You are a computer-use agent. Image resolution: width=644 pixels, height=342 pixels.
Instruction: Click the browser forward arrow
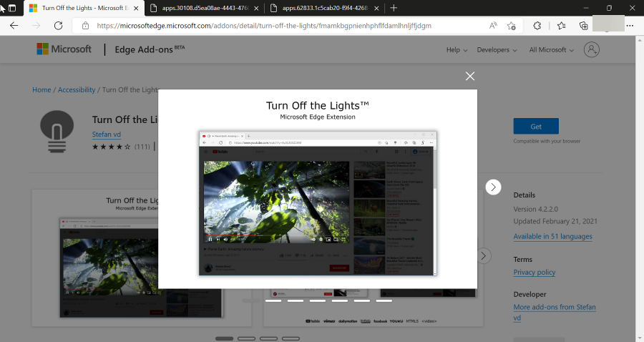click(x=36, y=26)
